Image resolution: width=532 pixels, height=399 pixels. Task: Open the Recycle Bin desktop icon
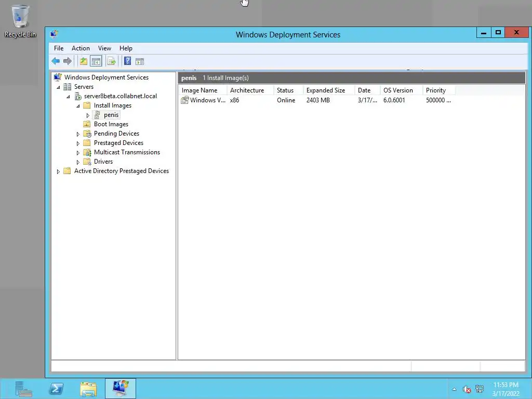[x=20, y=21]
